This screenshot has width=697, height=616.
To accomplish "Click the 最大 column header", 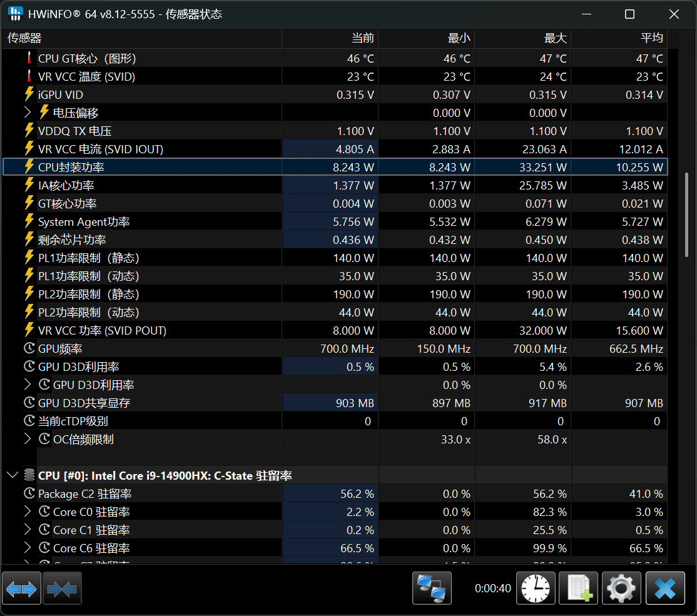I will 523,38.
